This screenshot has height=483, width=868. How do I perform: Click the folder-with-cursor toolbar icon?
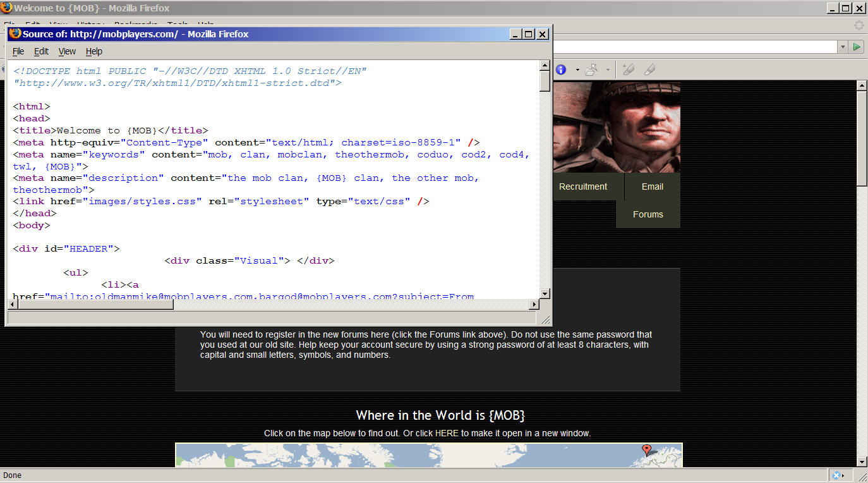tap(592, 70)
